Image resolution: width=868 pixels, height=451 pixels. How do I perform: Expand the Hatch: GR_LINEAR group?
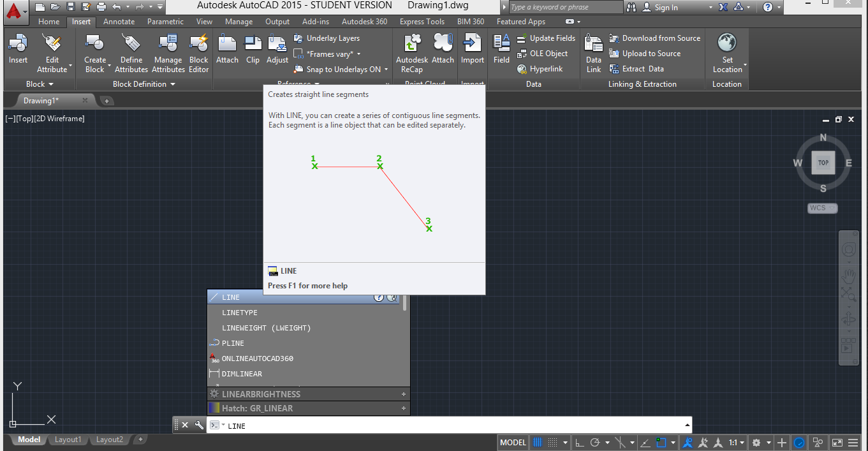pyautogui.click(x=404, y=408)
